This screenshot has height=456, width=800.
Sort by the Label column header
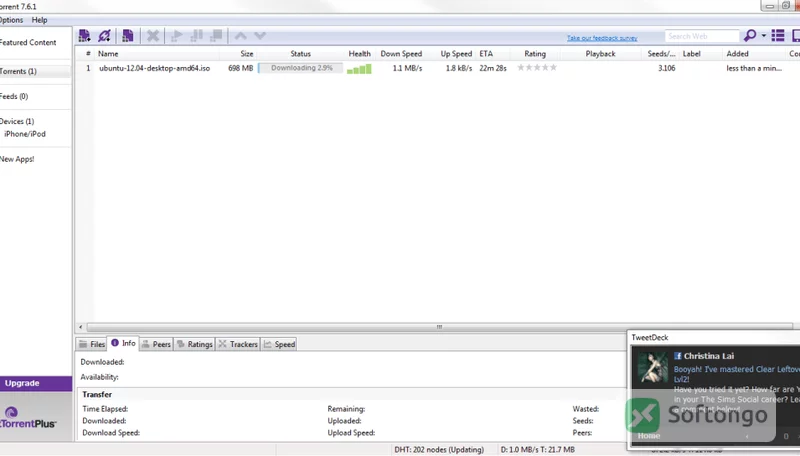coord(692,54)
